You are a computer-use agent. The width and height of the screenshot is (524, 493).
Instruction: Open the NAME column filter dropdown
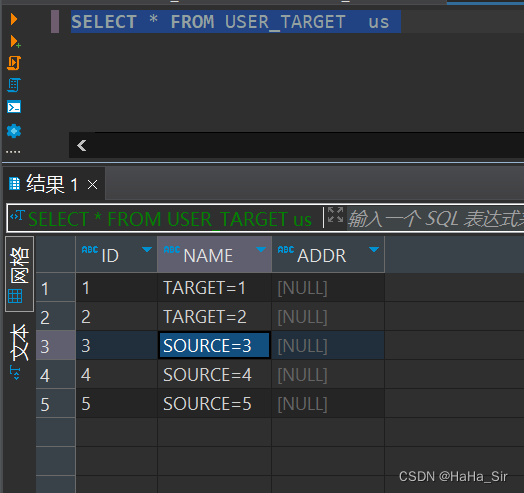pos(261,249)
